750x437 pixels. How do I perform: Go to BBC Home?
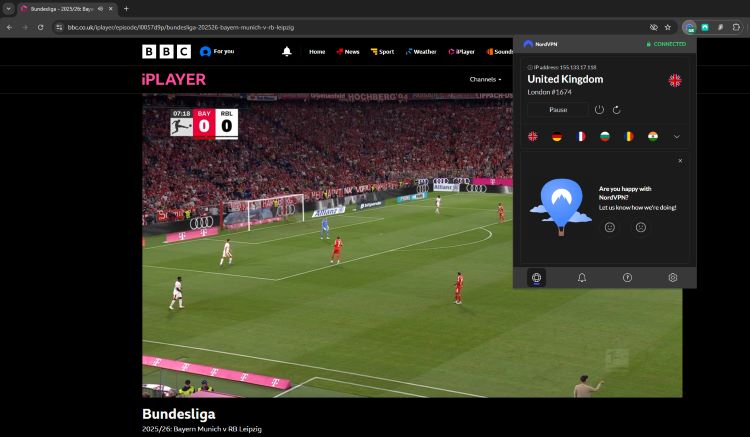pyautogui.click(x=317, y=52)
